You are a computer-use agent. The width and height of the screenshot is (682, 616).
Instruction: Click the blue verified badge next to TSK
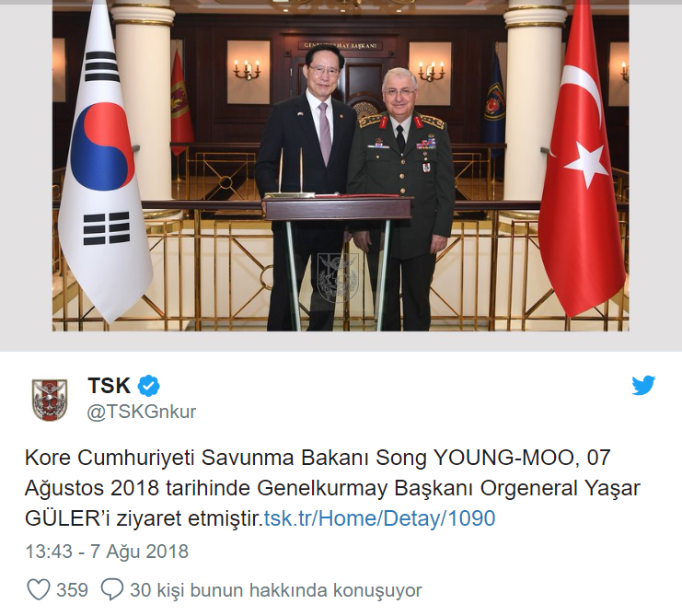click(149, 386)
